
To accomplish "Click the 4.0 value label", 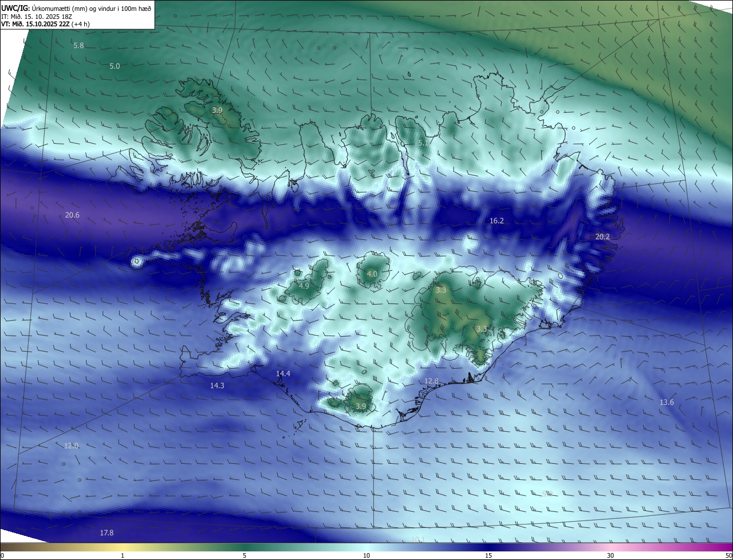I will click(372, 274).
